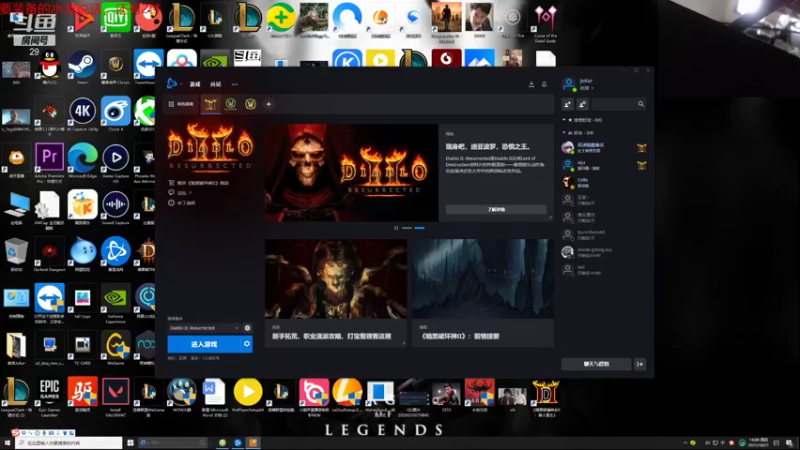800x450 pixels.
Task: Open the taskbar clock and date
Action: [758, 443]
